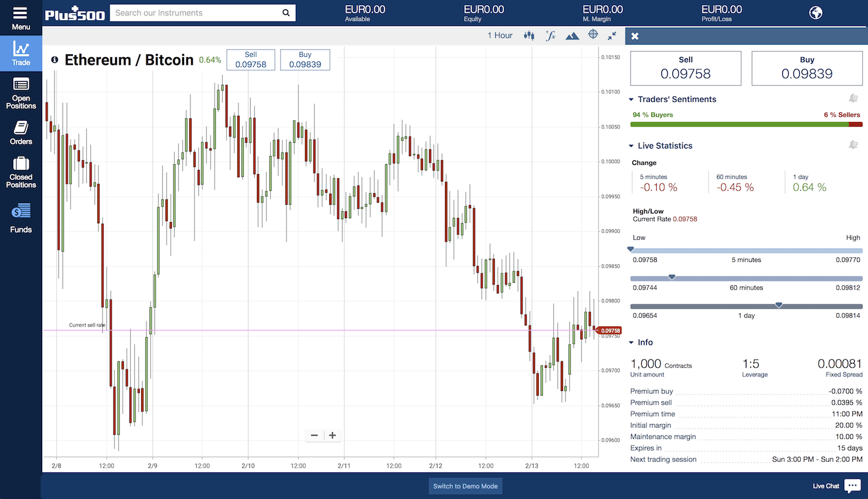868x499 pixels.
Task: Change chart type with candlestick icon
Action: click(529, 36)
